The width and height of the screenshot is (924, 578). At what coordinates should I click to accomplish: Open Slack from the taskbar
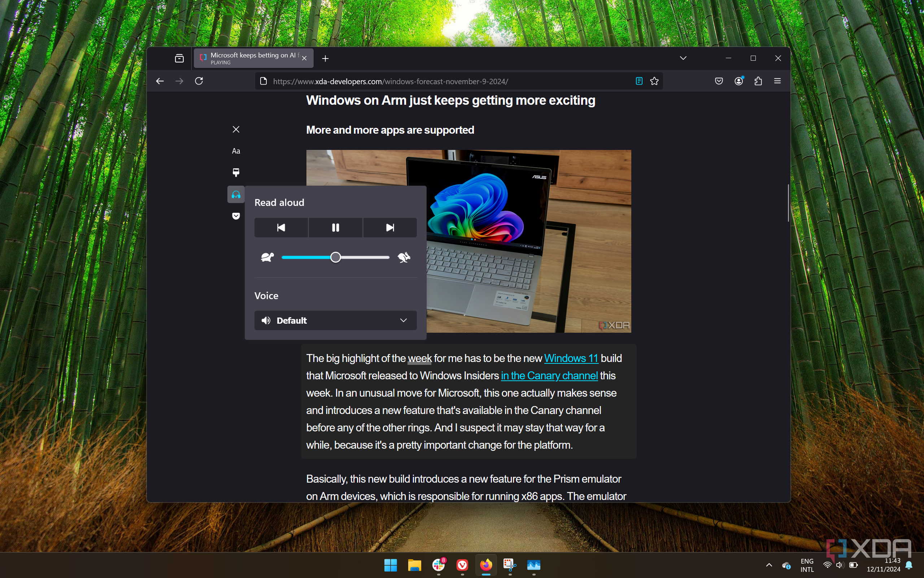point(438,565)
